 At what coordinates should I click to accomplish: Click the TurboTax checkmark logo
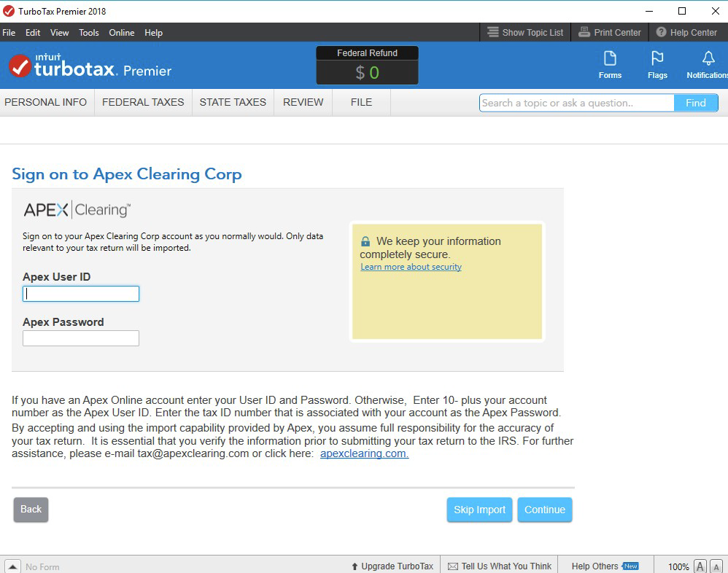tap(20, 66)
